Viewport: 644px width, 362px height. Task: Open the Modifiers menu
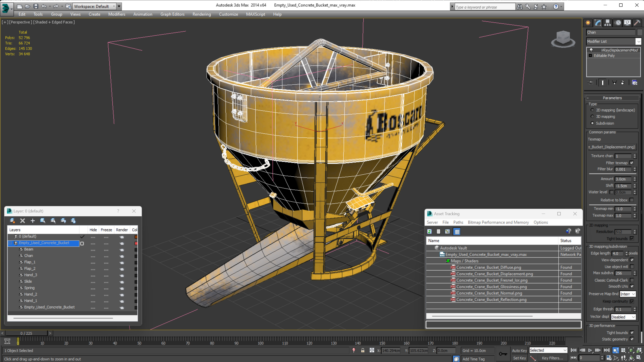(117, 14)
